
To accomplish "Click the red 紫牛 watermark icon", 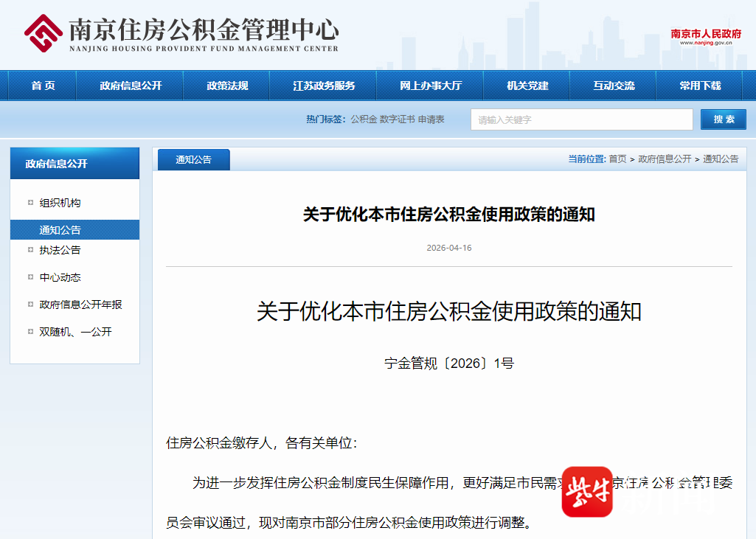I will (x=587, y=492).
